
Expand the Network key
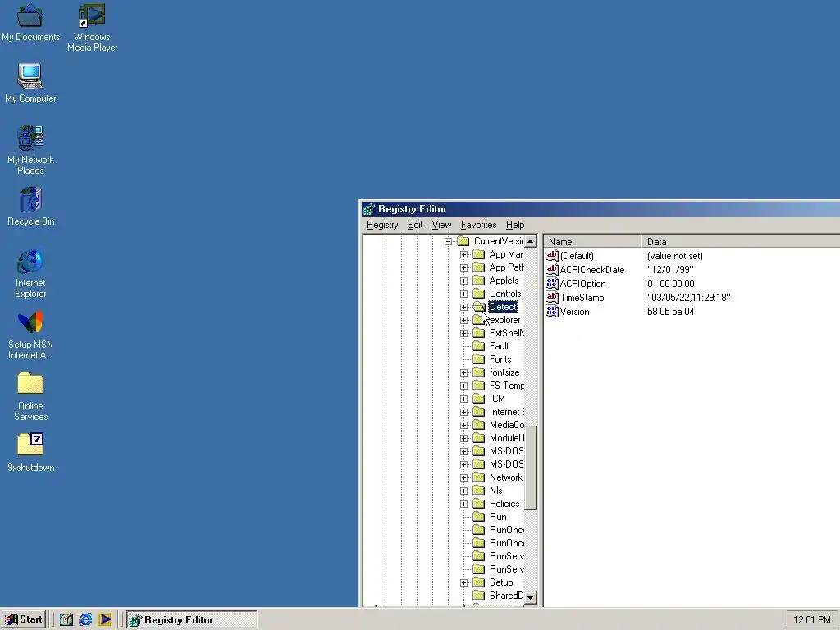pos(464,478)
